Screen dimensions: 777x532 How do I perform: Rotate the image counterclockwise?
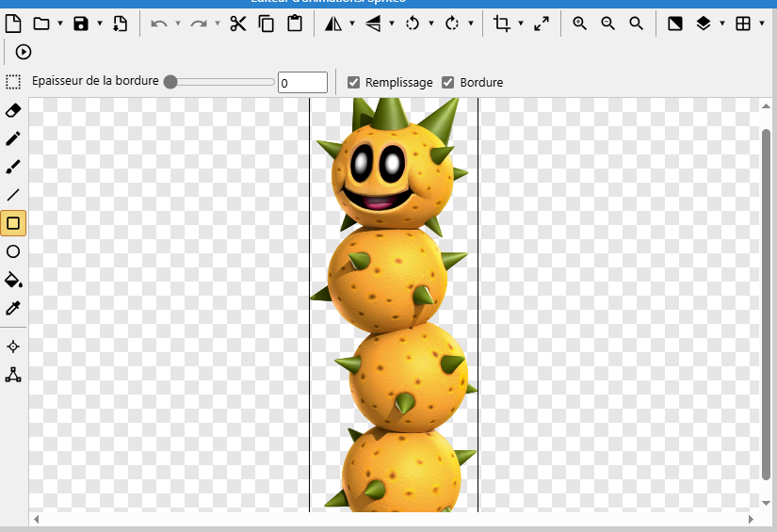[x=413, y=24]
